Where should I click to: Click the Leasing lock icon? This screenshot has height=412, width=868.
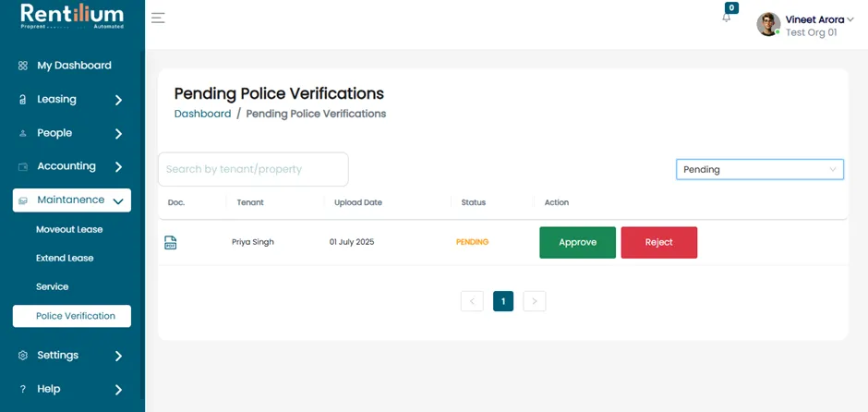(23, 100)
